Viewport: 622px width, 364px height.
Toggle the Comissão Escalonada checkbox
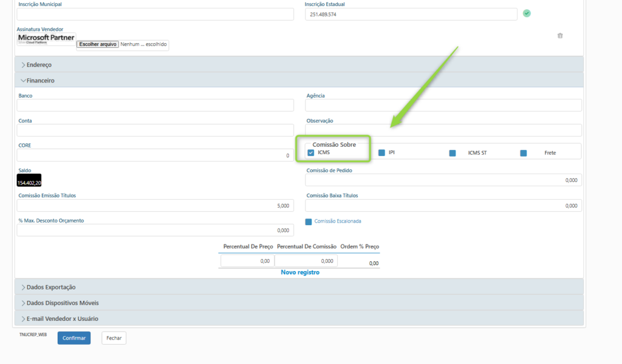tap(309, 221)
